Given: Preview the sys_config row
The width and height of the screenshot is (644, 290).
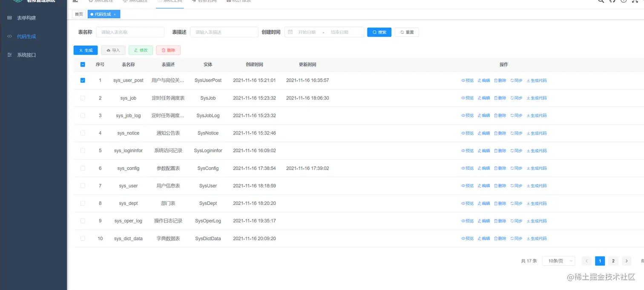Looking at the screenshot, I should pos(467,168).
